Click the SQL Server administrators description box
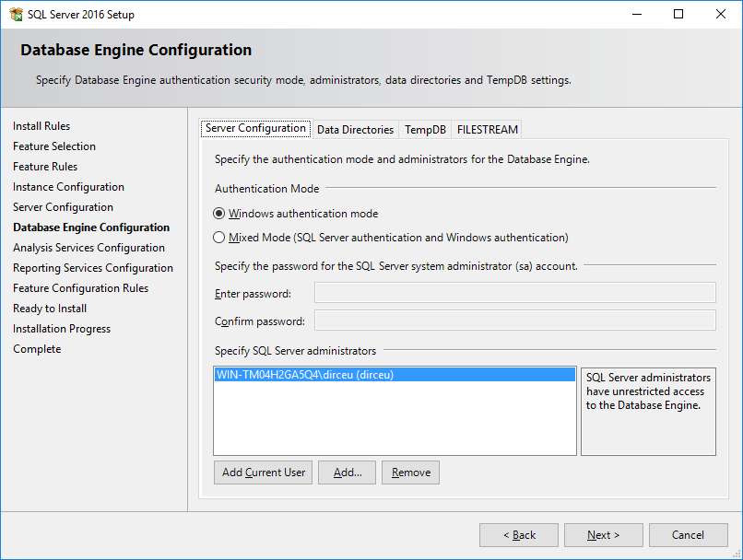This screenshot has width=743, height=560. (x=648, y=412)
